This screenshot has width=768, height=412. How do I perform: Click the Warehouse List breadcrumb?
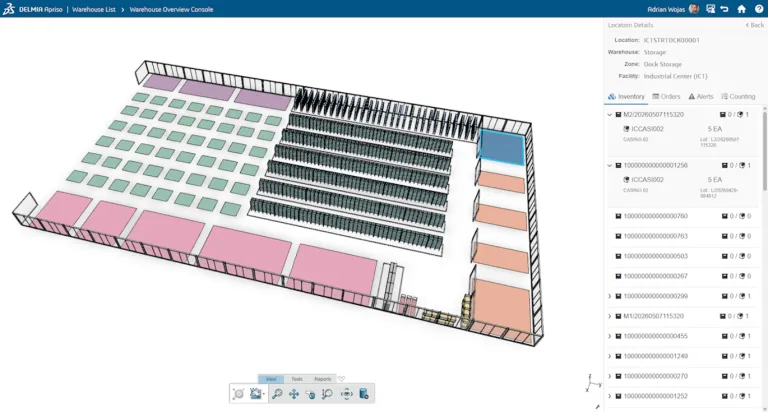click(x=94, y=9)
